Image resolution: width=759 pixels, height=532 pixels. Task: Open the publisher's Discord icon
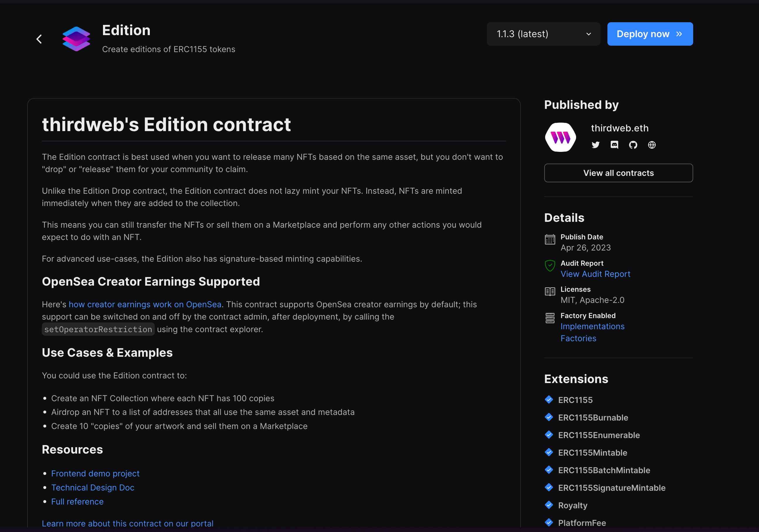[614, 145]
